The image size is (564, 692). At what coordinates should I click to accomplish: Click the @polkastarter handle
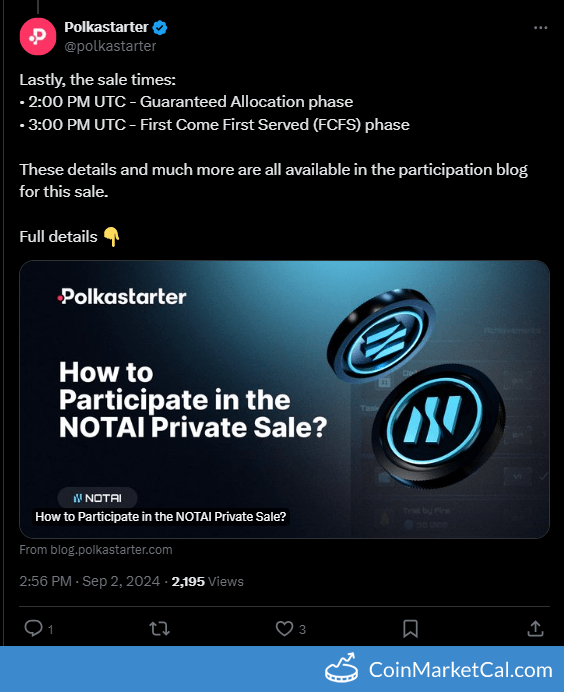110,46
